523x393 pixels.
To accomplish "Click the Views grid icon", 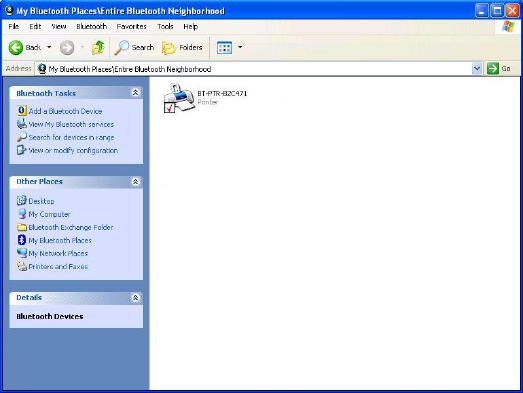I will coord(224,48).
